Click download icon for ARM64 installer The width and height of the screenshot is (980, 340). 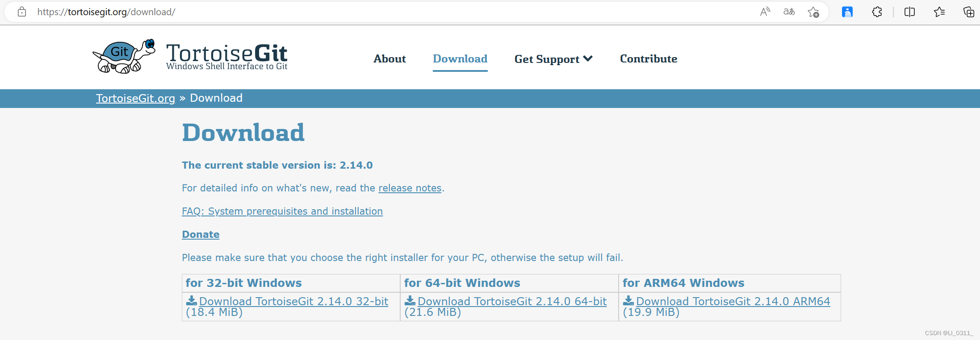(628, 301)
